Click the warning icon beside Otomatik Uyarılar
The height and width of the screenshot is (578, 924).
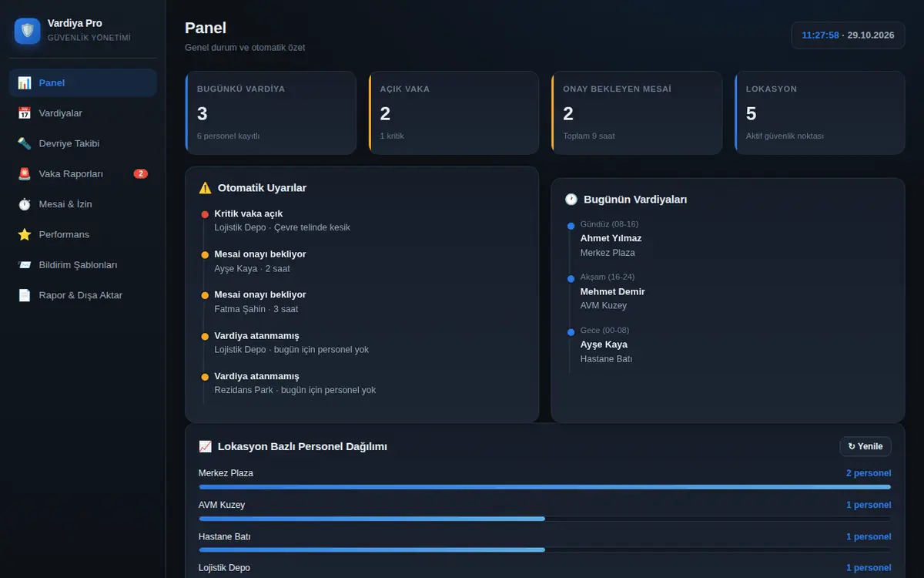(x=205, y=188)
